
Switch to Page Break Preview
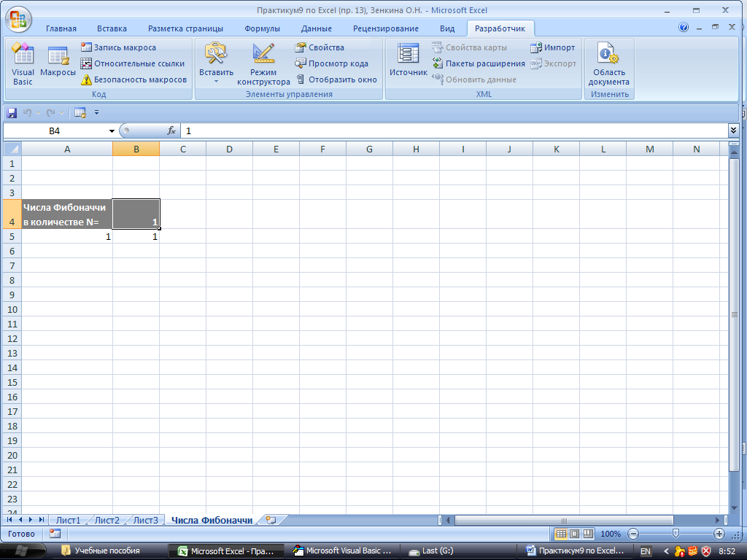coord(589,534)
